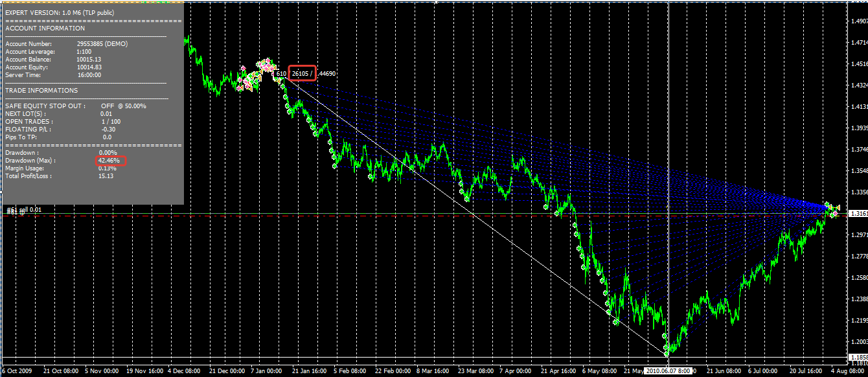Click the '21 Jun 08:00' time axis label
The image size is (868, 377).
(724, 371)
